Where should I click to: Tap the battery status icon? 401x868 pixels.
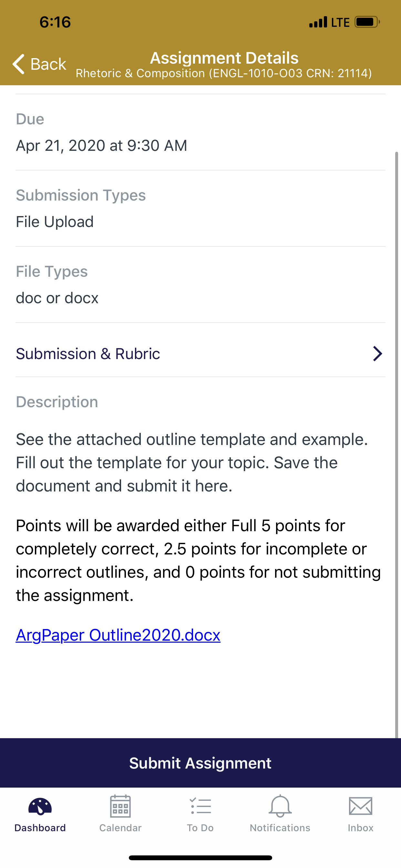pos(367,22)
